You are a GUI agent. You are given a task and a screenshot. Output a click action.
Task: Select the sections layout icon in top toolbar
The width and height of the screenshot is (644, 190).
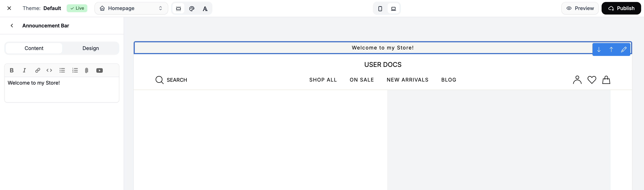[178, 8]
